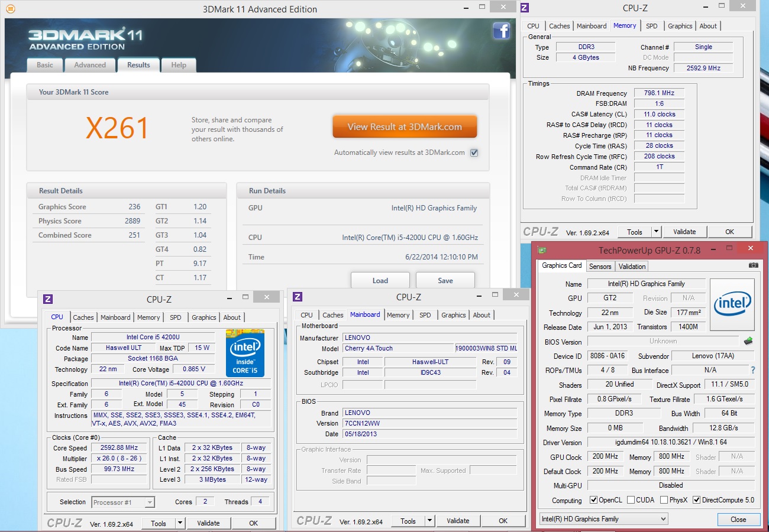Click the Driver Version field in GPU-Z
This screenshot has height=532, width=769.
pyautogui.click(x=671, y=443)
